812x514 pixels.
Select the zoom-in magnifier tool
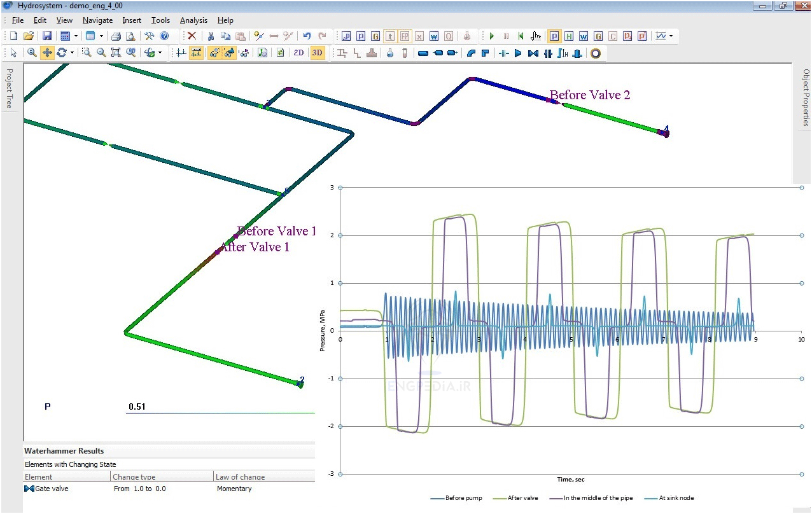point(32,53)
